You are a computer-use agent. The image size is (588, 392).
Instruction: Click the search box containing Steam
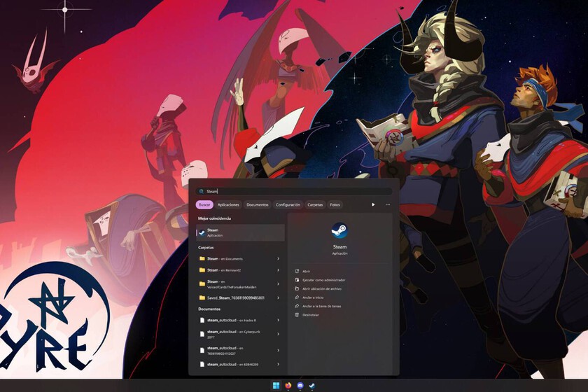294,191
